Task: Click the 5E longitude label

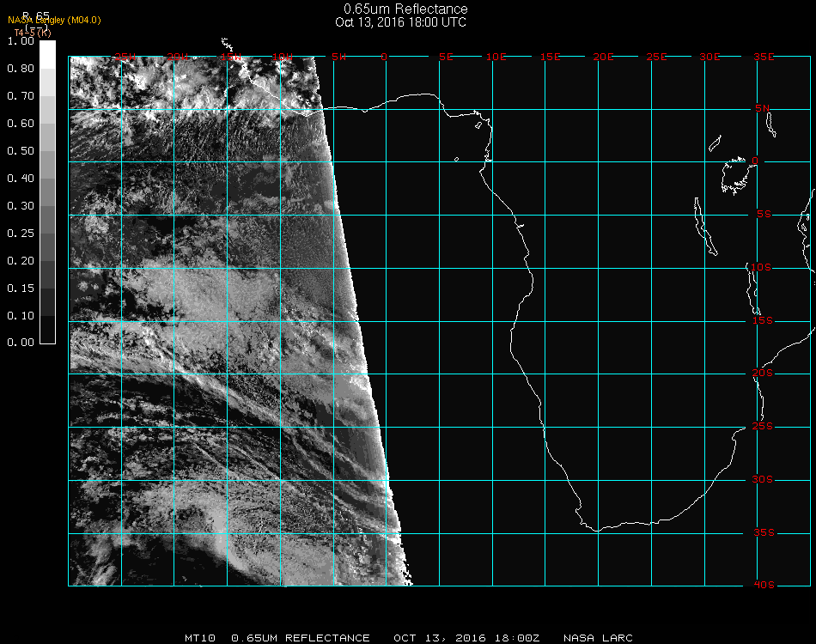Action: pos(446,57)
